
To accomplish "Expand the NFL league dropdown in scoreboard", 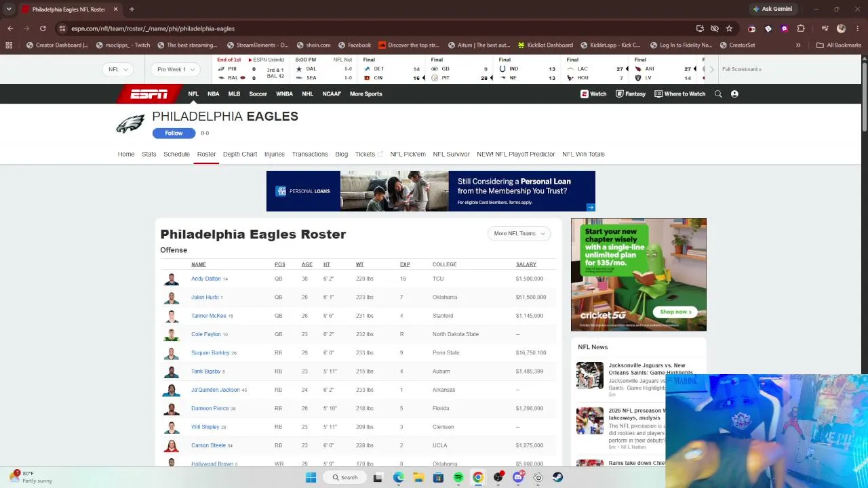I will tap(118, 69).
